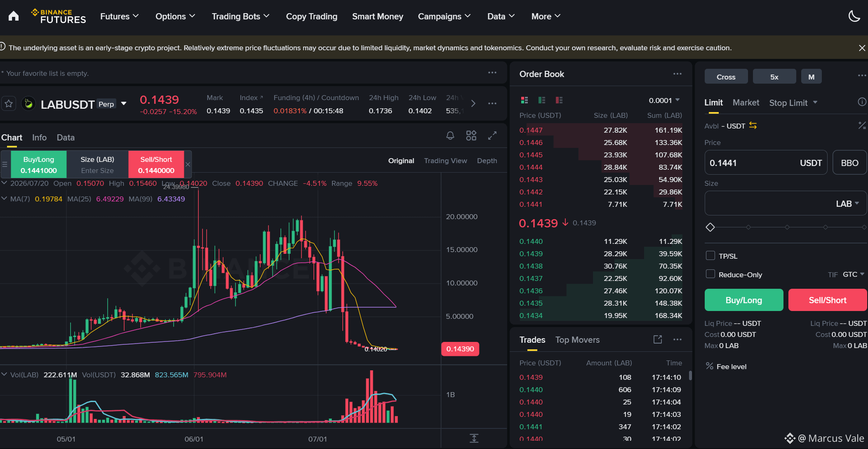Viewport: 868px width, 449px height.
Task: Show next ticker stats with right arrow
Action: click(473, 103)
